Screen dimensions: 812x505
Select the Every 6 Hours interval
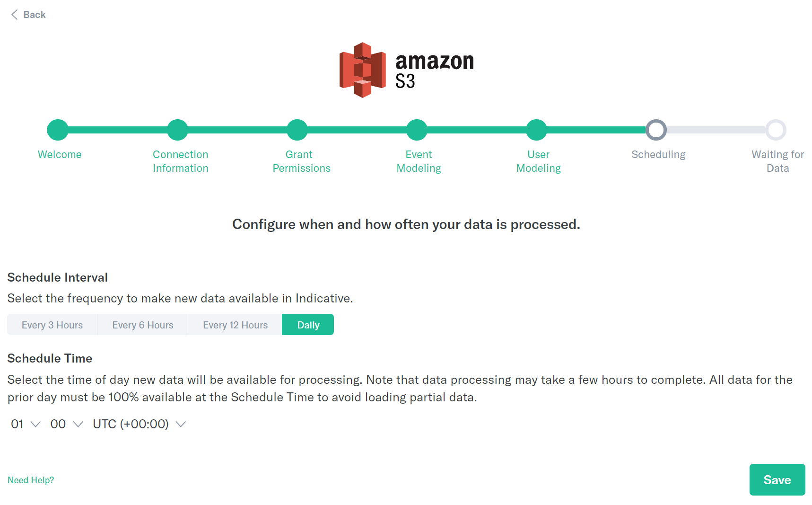[142, 325]
